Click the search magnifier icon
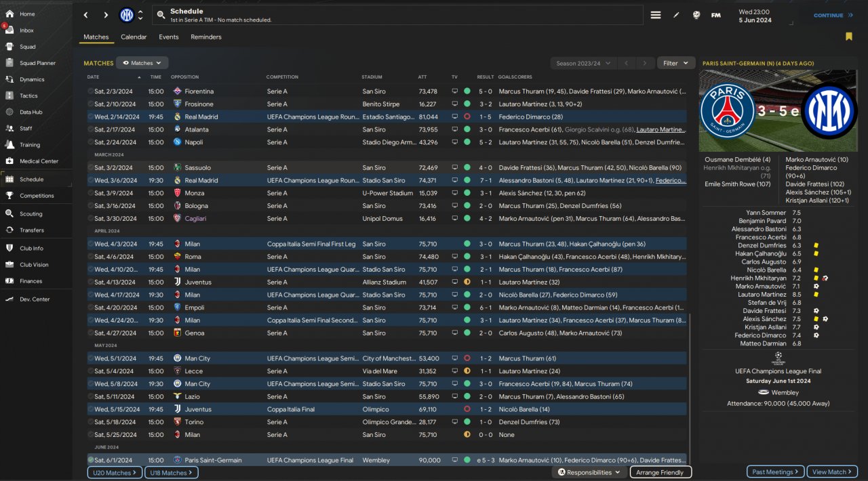Viewport: 868px width, 481px height. [x=160, y=15]
